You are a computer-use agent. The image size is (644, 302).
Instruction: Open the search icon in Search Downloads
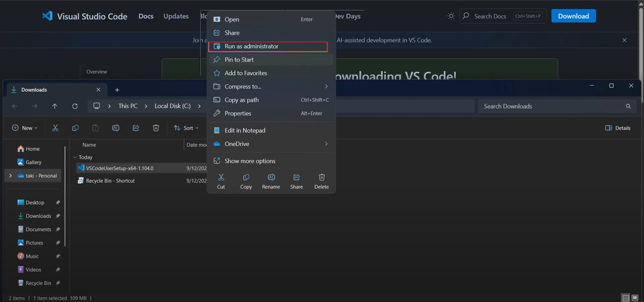(x=628, y=106)
